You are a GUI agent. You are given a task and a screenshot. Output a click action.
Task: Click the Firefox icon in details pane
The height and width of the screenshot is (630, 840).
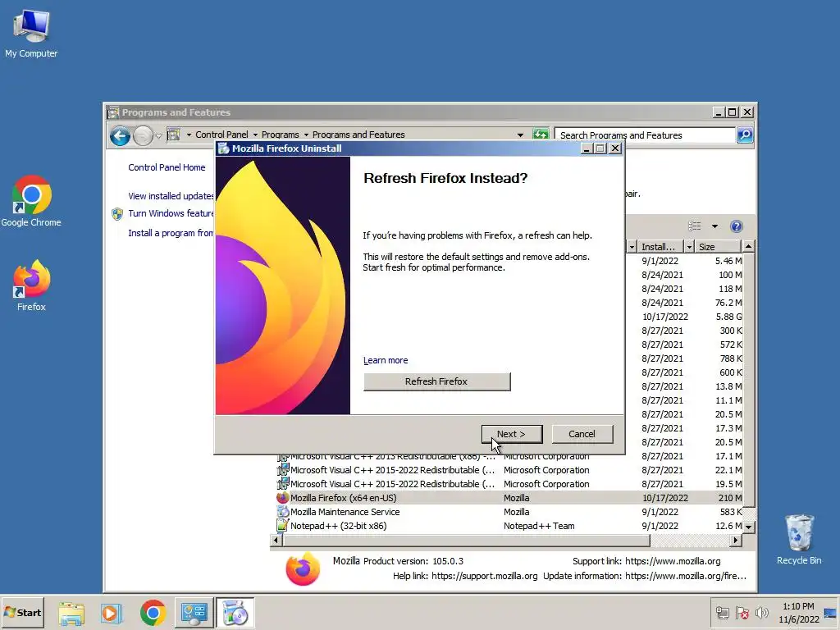[303, 569]
